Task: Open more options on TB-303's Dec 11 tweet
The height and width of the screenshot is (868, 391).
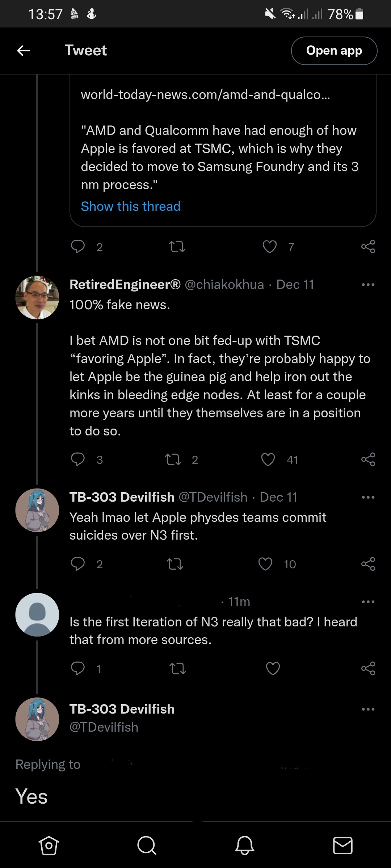Action: (368, 497)
